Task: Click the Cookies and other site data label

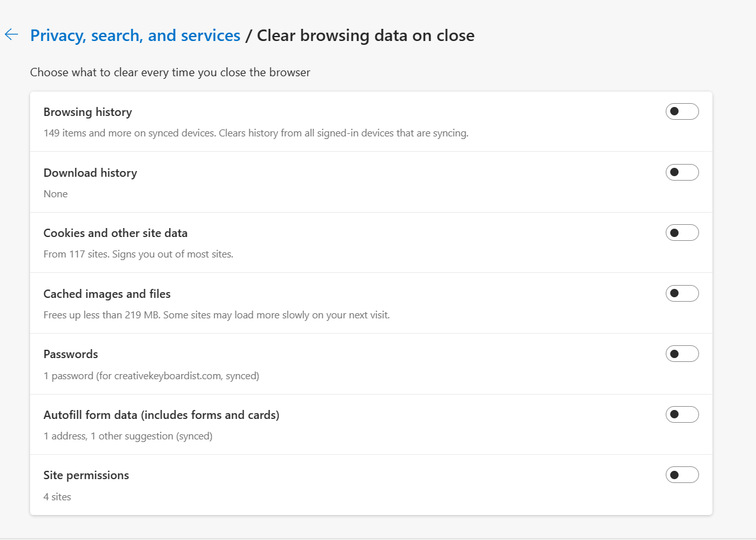Action: [115, 233]
